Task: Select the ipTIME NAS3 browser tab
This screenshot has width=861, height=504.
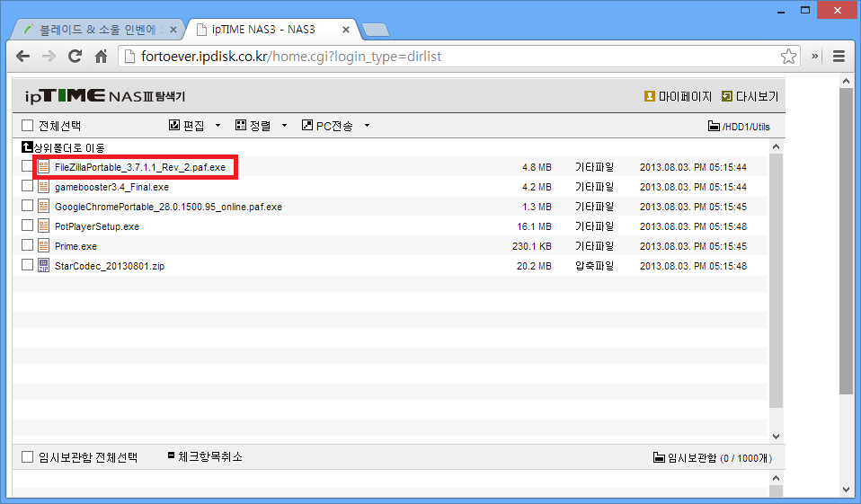Action: click(270, 29)
